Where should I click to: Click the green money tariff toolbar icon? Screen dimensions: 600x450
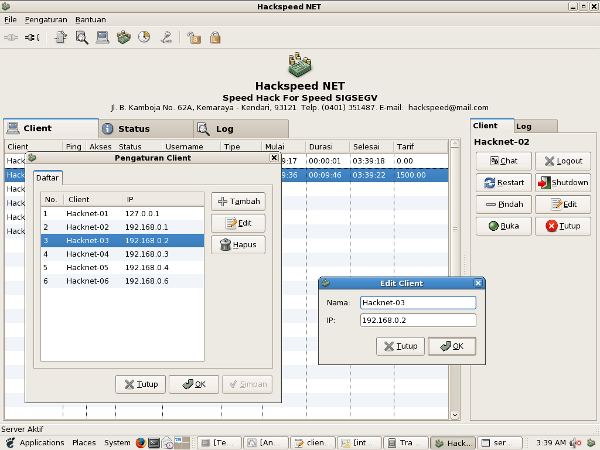(124, 37)
